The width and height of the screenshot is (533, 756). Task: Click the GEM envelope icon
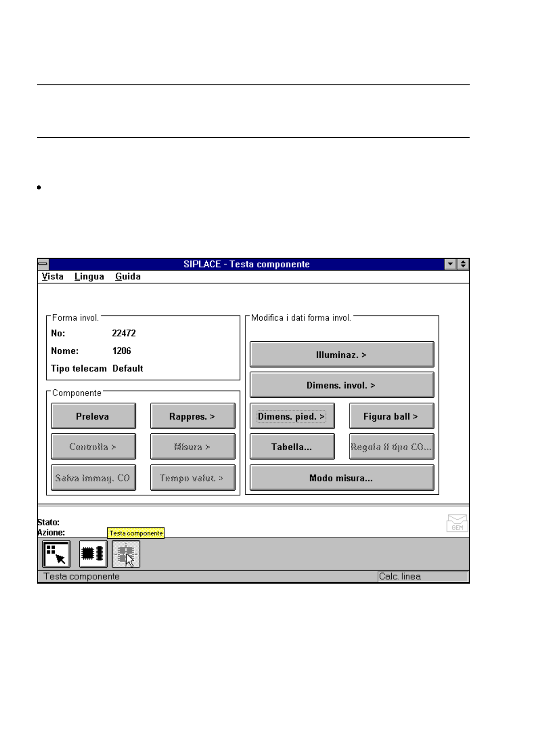point(457,523)
